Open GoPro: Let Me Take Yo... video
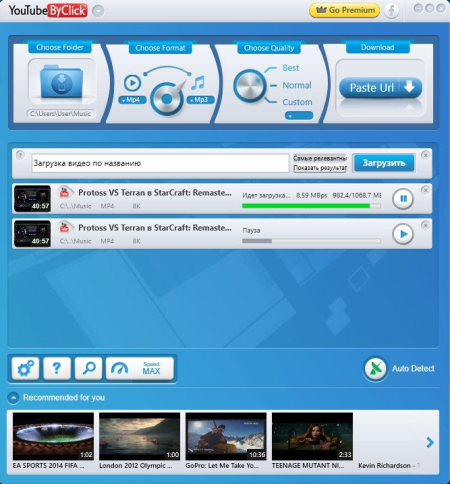The image size is (450, 484). (x=226, y=436)
